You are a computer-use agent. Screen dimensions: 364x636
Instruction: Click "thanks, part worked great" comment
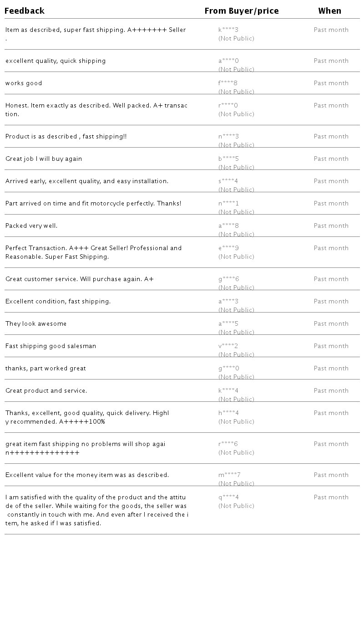pyautogui.click(x=45, y=369)
